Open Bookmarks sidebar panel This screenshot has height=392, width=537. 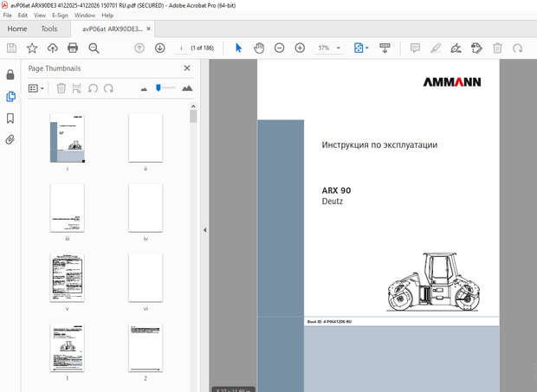pyautogui.click(x=10, y=119)
